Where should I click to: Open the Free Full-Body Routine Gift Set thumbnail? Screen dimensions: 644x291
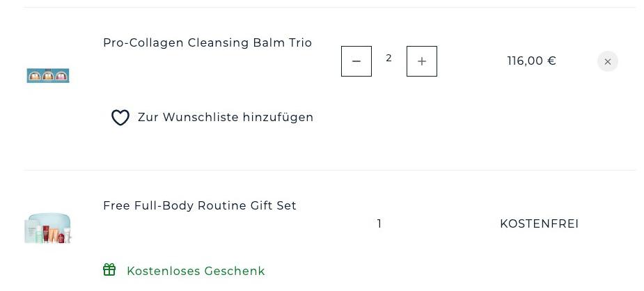click(48, 228)
